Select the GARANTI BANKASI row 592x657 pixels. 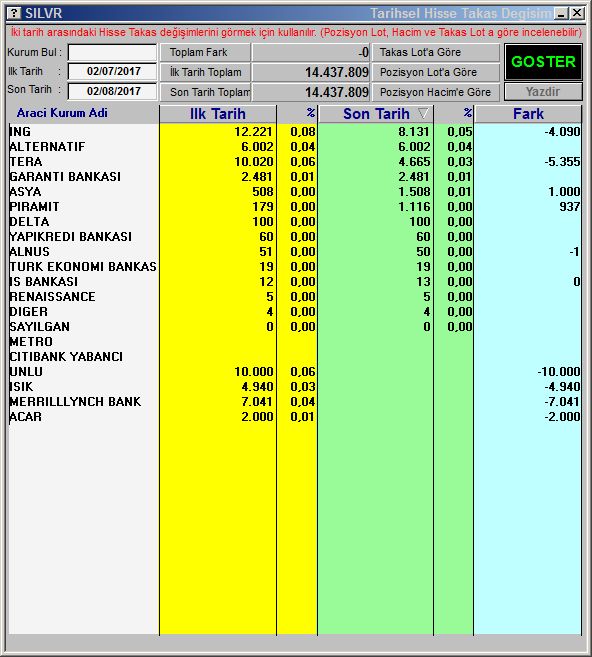[x=295, y=176]
